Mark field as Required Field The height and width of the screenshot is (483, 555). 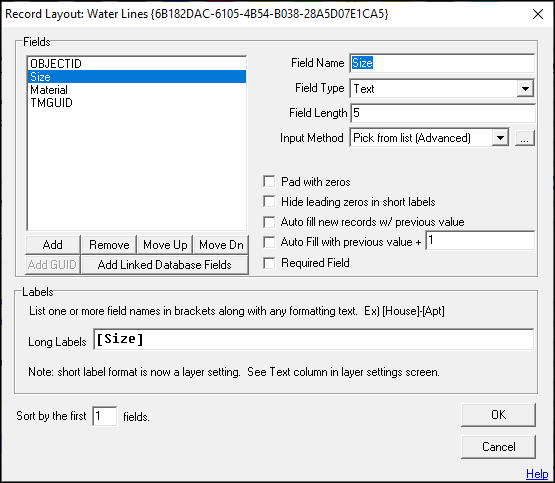click(x=269, y=263)
